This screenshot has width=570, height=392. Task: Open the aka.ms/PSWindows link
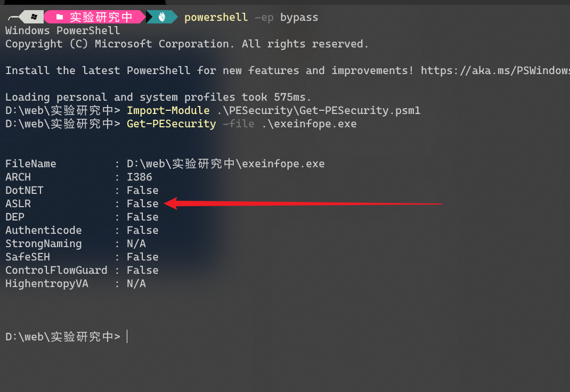point(495,70)
